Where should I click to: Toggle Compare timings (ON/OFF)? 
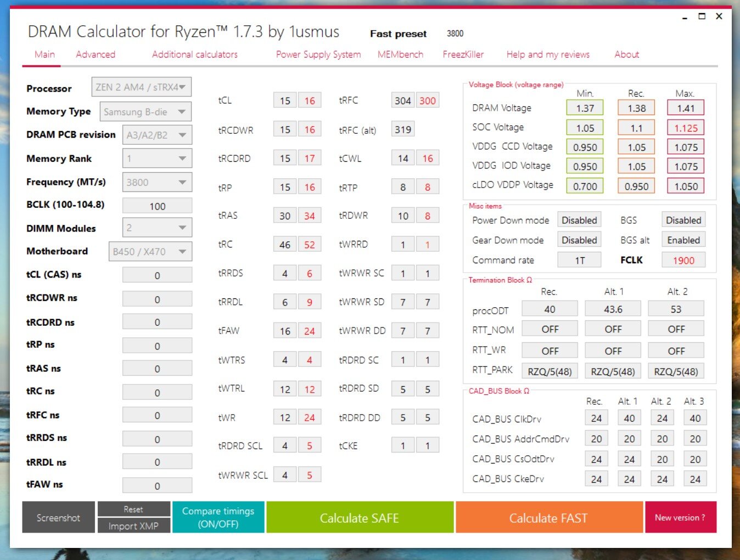coord(218,517)
